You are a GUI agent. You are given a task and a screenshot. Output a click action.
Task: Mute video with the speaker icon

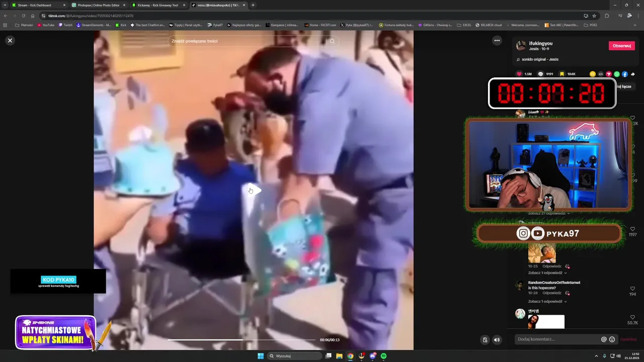point(497,340)
